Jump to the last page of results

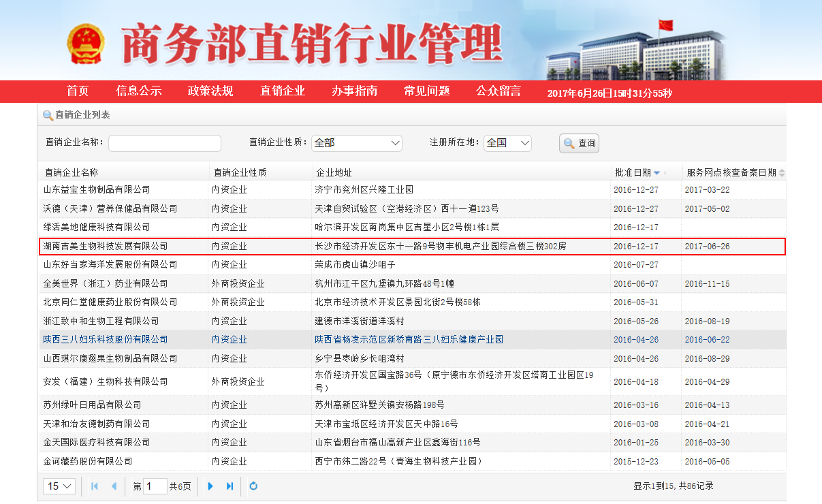pyautogui.click(x=230, y=486)
